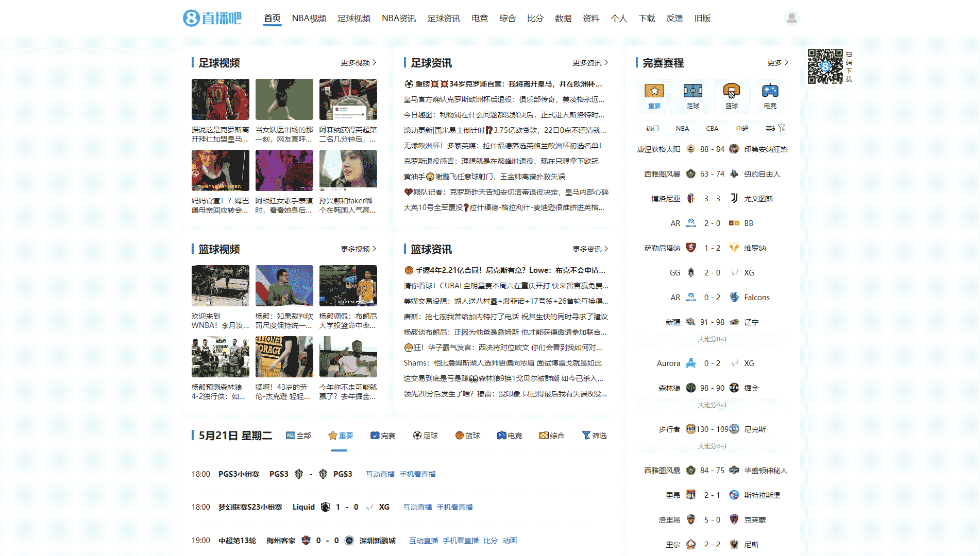Expand 更多视频 in 篮球视频 section

coord(359,249)
